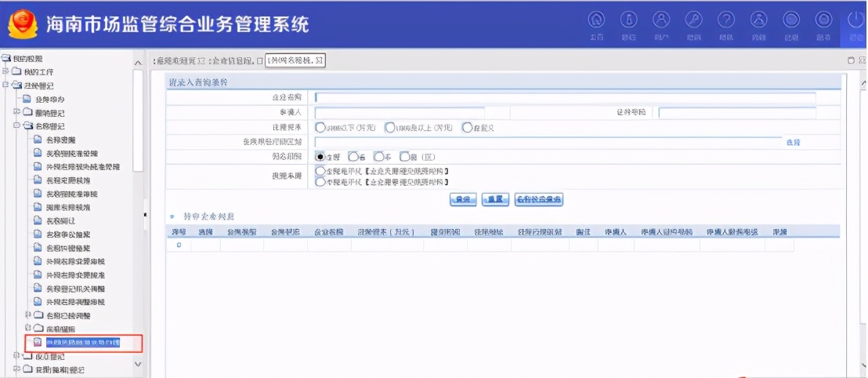Click the user profile icon in the header
868x378 pixels.
[x=661, y=20]
